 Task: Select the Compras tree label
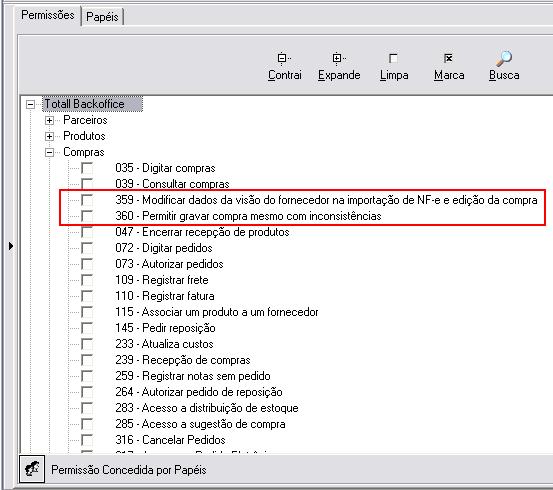point(84,152)
